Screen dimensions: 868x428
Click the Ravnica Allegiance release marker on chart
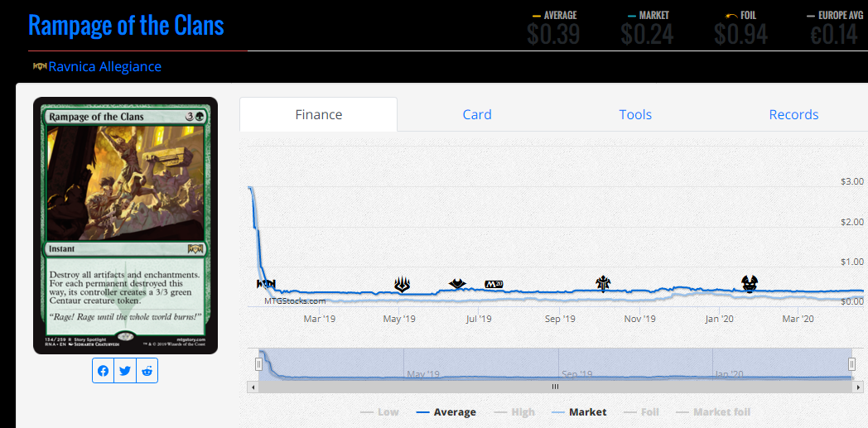click(x=266, y=284)
